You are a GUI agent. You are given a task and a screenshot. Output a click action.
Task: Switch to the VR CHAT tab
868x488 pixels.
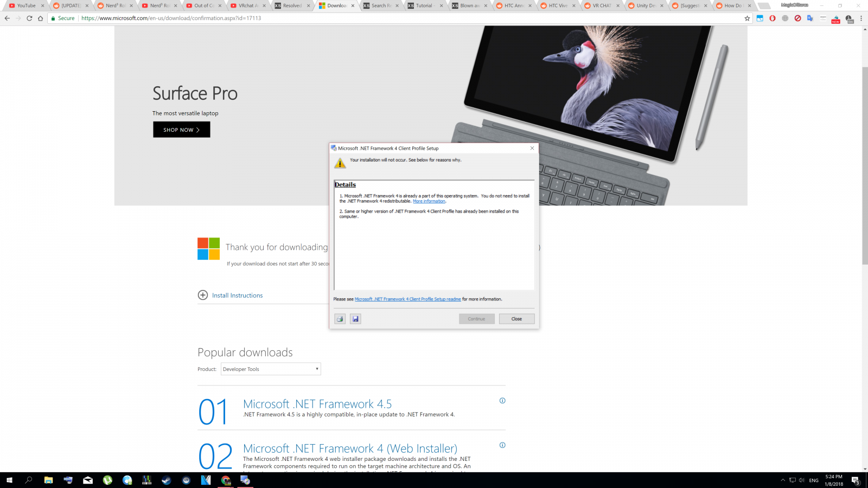tap(601, 5)
